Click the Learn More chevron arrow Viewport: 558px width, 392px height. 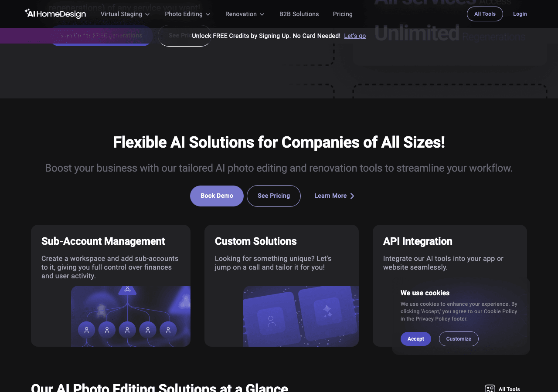(x=352, y=196)
